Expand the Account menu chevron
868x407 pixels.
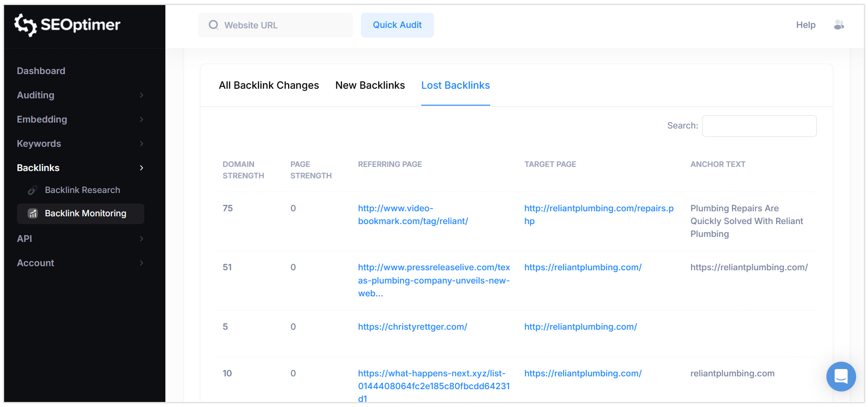point(142,263)
